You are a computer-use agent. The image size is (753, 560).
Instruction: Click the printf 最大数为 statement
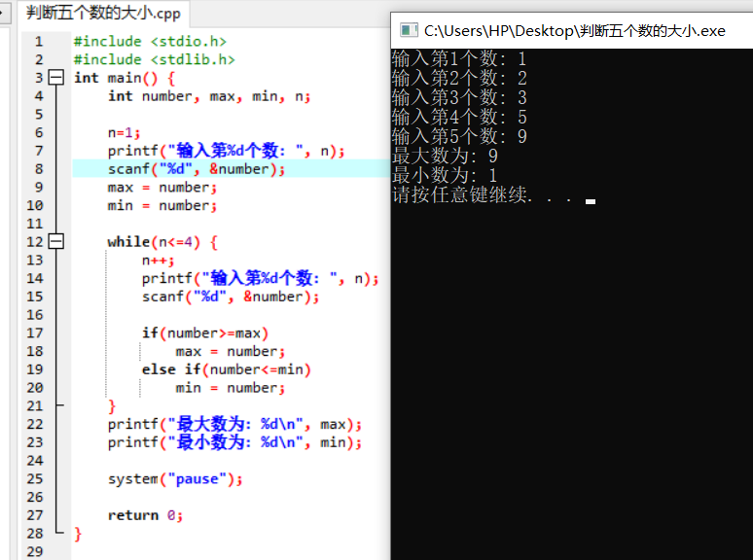pyautogui.click(x=234, y=424)
